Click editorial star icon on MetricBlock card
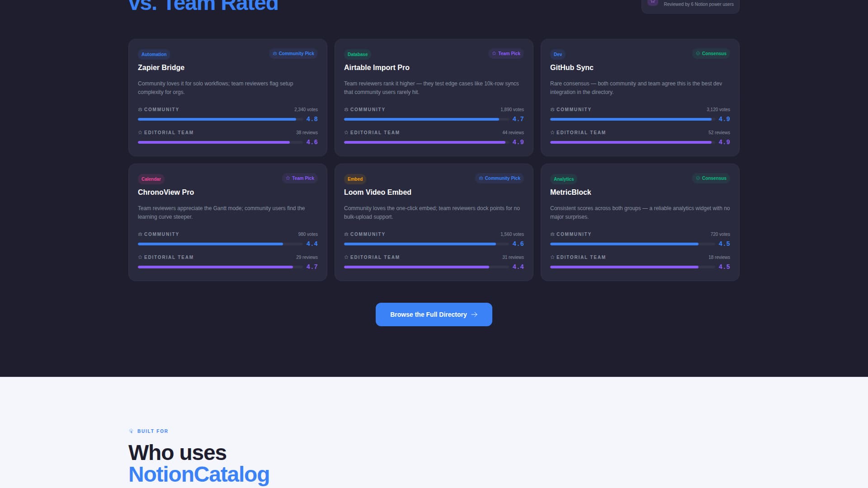Viewport: 868px width, 488px height. (x=552, y=257)
